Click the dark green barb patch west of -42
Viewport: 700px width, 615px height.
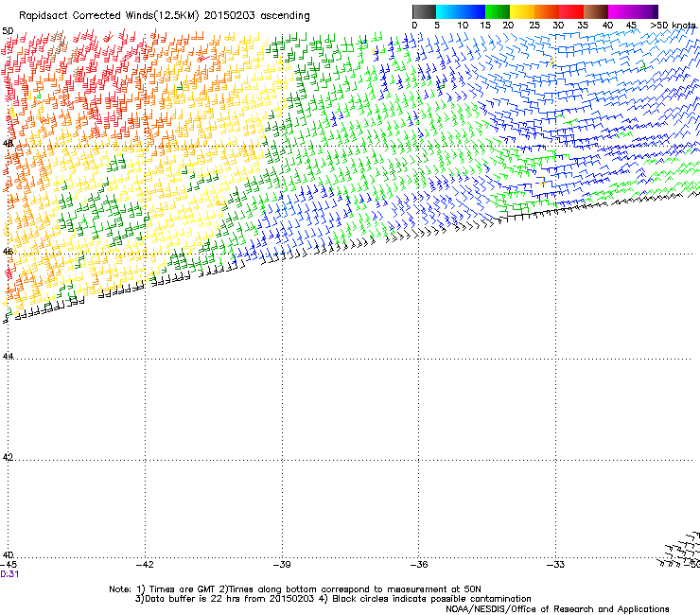tap(102, 215)
